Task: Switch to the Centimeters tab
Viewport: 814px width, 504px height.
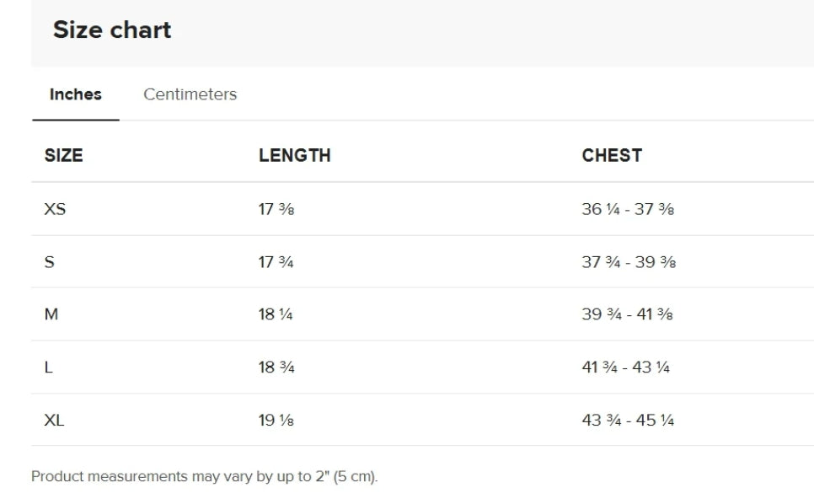Action: (190, 94)
